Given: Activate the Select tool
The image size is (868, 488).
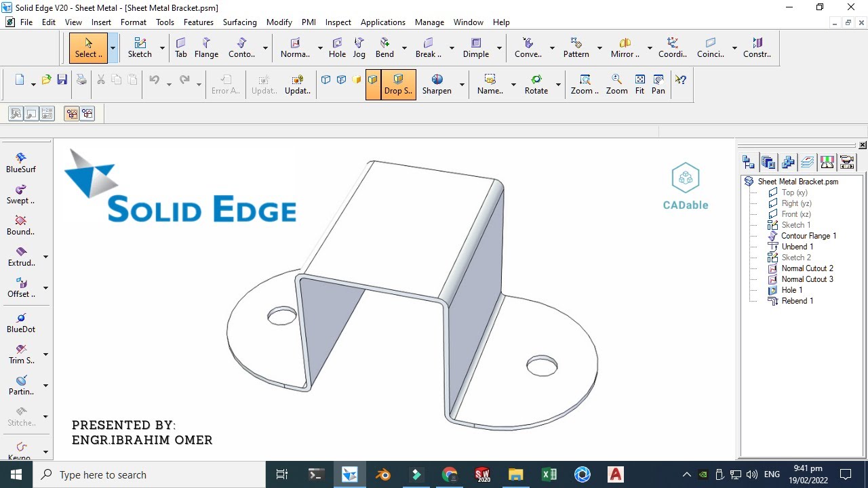Looking at the screenshot, I should [88, 48].
